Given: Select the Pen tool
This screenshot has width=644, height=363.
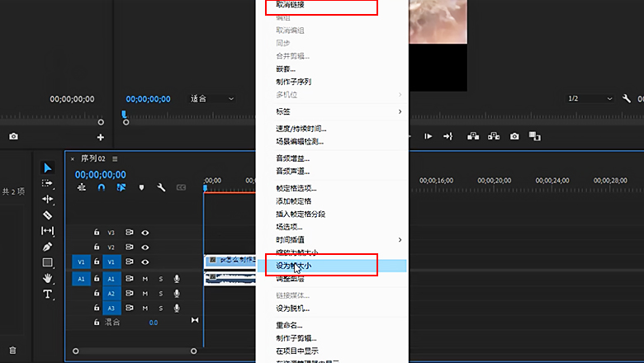Looking at the screenshot, I should tap(47, 247).
